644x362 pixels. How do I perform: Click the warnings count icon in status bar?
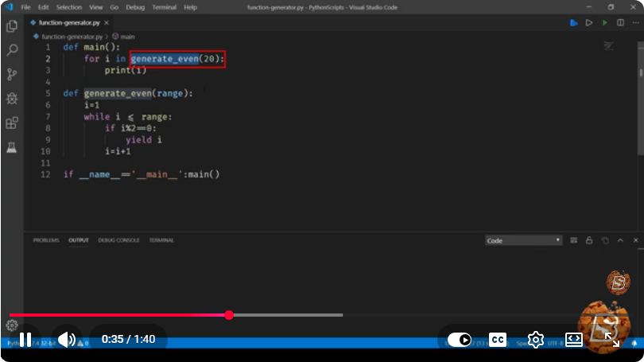(83, 343)
